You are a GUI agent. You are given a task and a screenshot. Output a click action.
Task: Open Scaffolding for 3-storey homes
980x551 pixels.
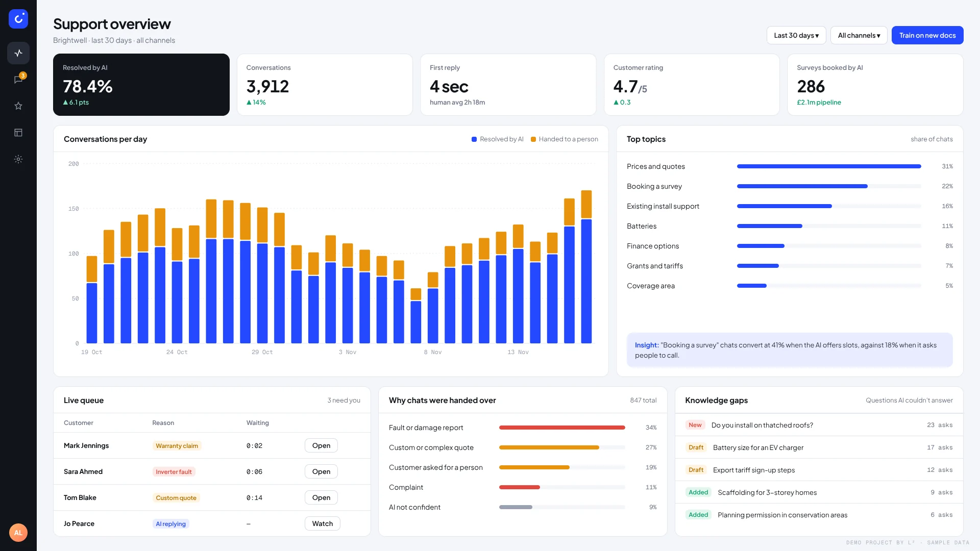coord(819,492)
